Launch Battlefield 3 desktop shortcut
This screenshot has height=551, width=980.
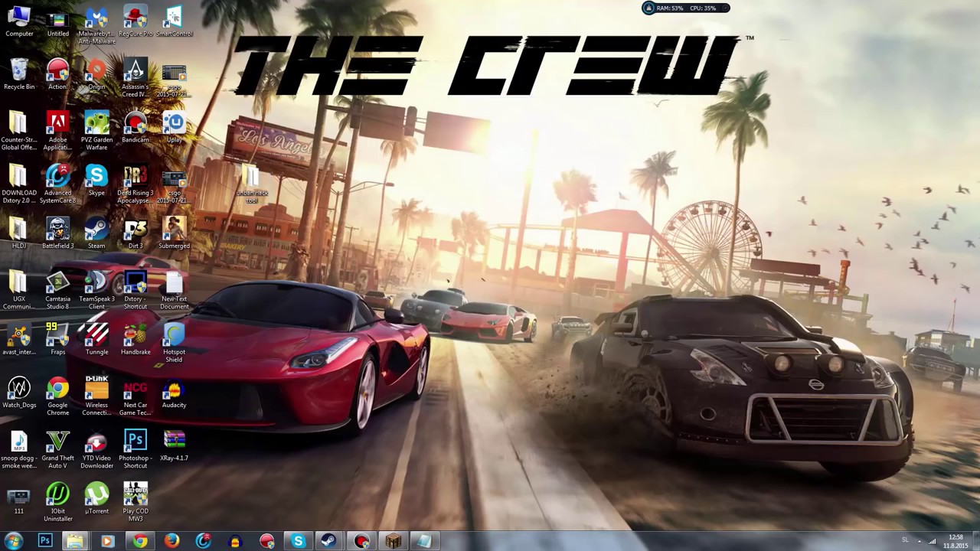(x=57, y=233)
